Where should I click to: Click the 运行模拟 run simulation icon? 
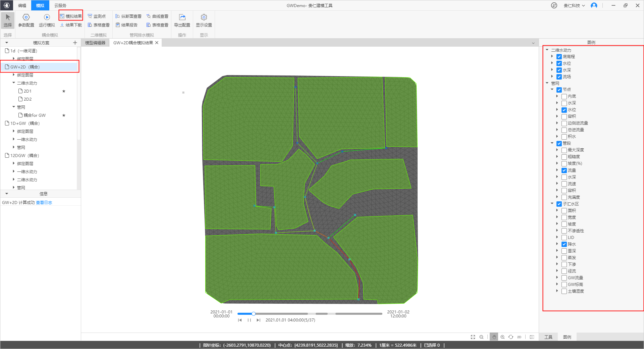click(47, 17)
